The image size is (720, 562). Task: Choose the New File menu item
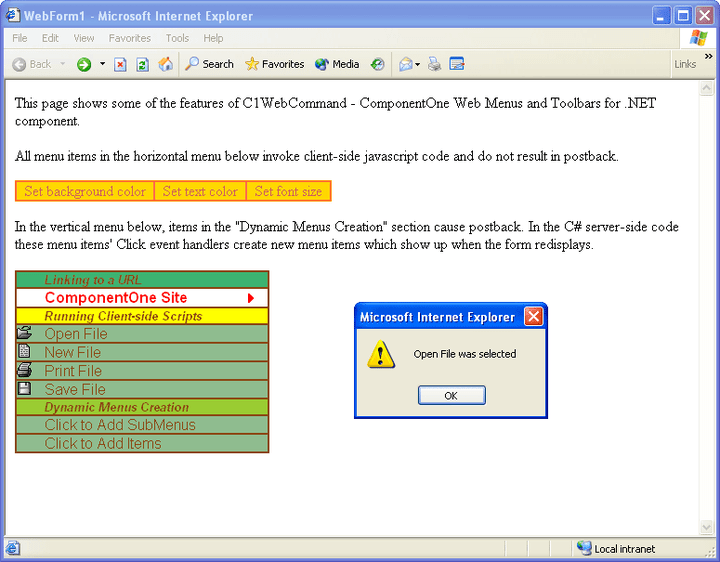click(142, 352)
